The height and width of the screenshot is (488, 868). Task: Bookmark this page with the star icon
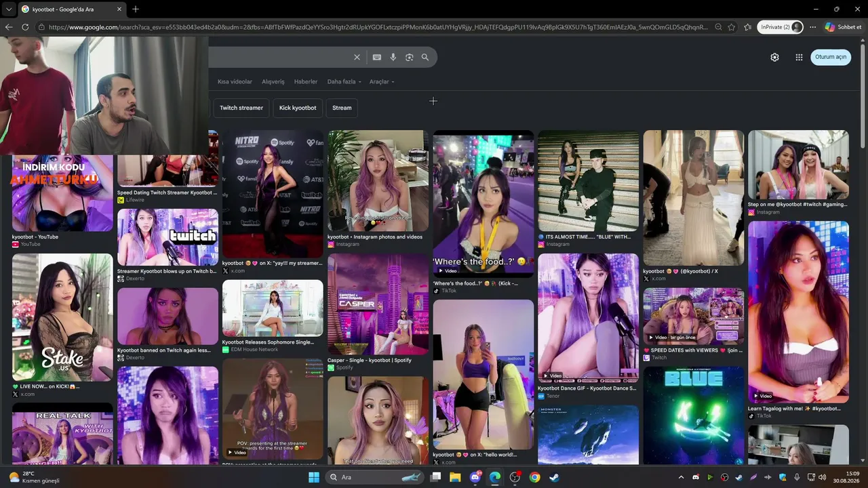(732, 27)
